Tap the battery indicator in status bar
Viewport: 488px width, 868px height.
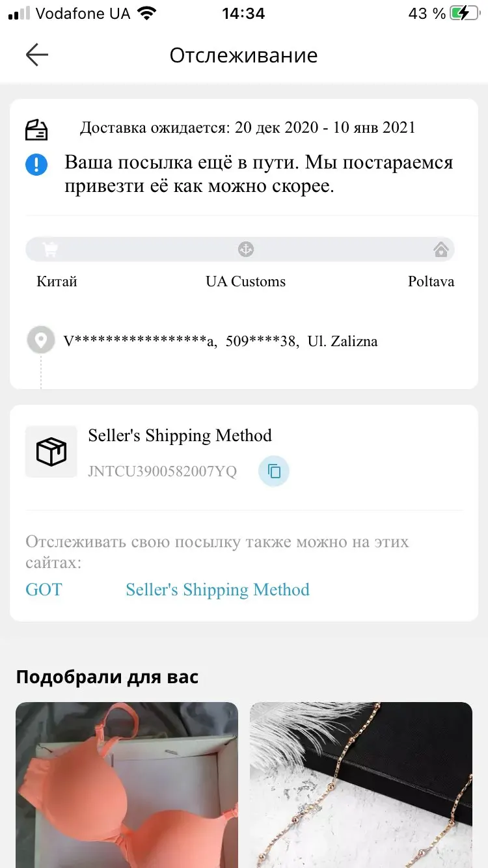(x=464, y=14)
